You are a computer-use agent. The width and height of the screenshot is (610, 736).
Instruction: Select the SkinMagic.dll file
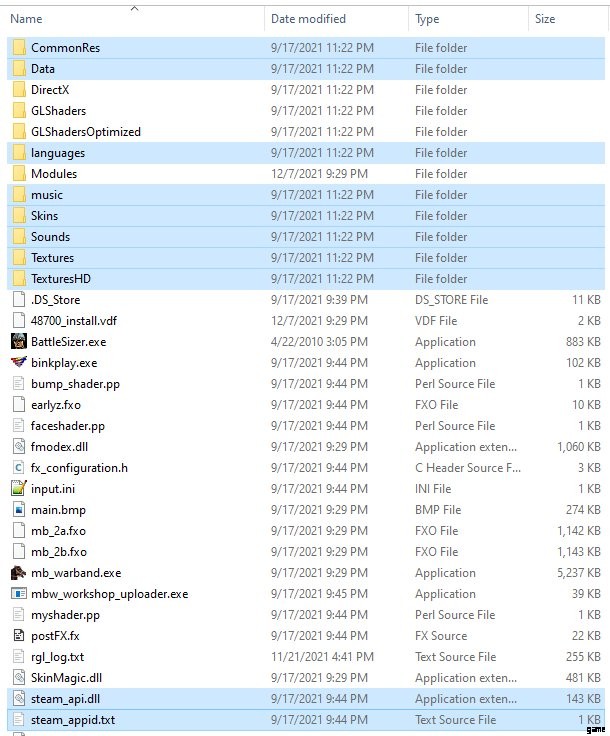click(x=65, y=678)
